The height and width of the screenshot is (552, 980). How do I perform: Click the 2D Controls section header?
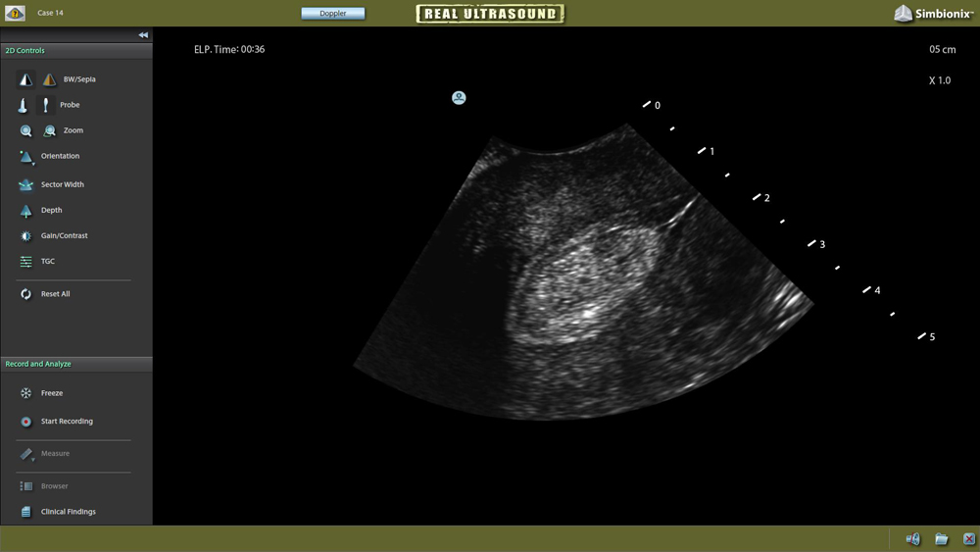click(76, 51)
